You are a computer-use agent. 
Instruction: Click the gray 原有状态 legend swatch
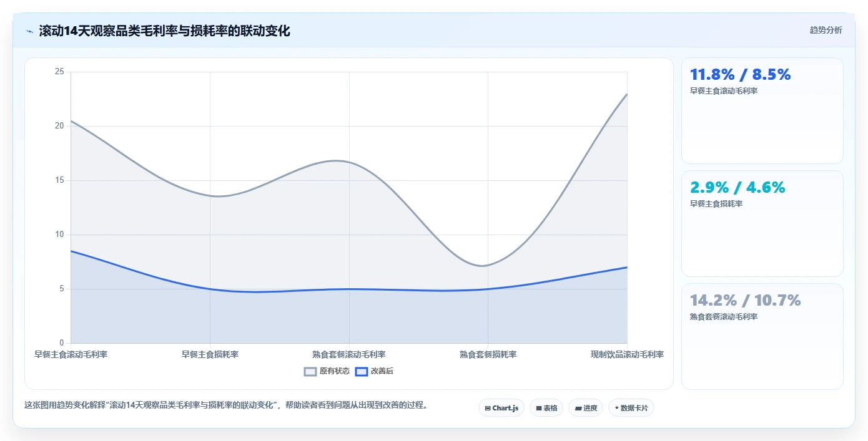[310, 371]
